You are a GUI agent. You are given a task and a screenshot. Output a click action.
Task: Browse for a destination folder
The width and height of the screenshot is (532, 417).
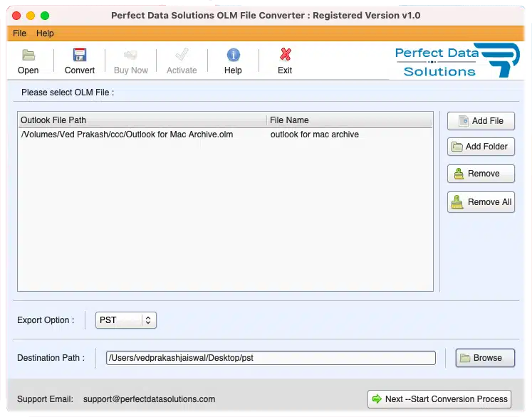(x=485, y=358)
